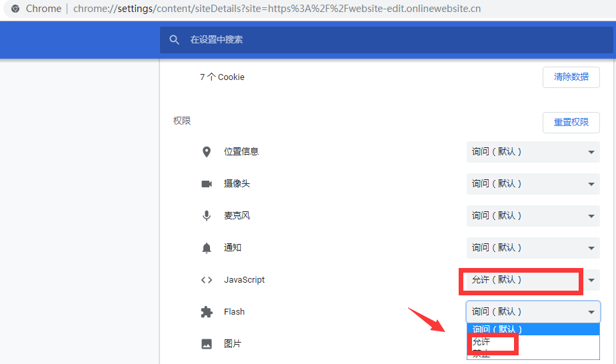
Task: Click the 清除数据 button
Action: click(x=571, y=77)
